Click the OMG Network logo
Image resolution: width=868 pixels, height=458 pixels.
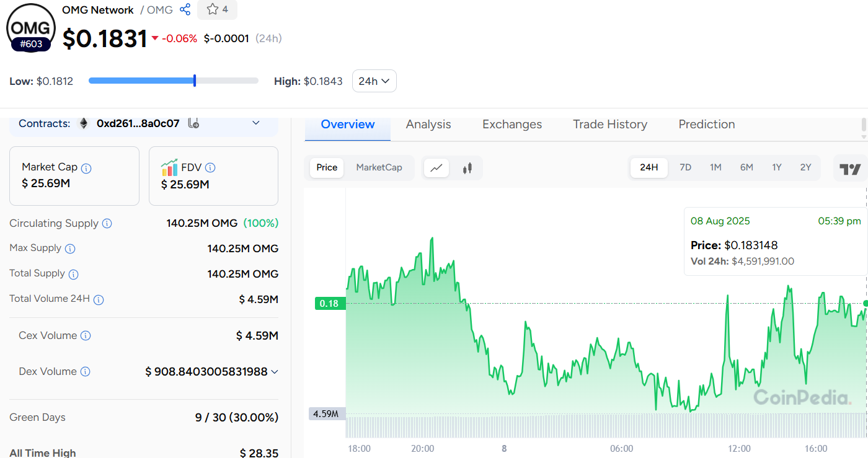click(31, 28)
